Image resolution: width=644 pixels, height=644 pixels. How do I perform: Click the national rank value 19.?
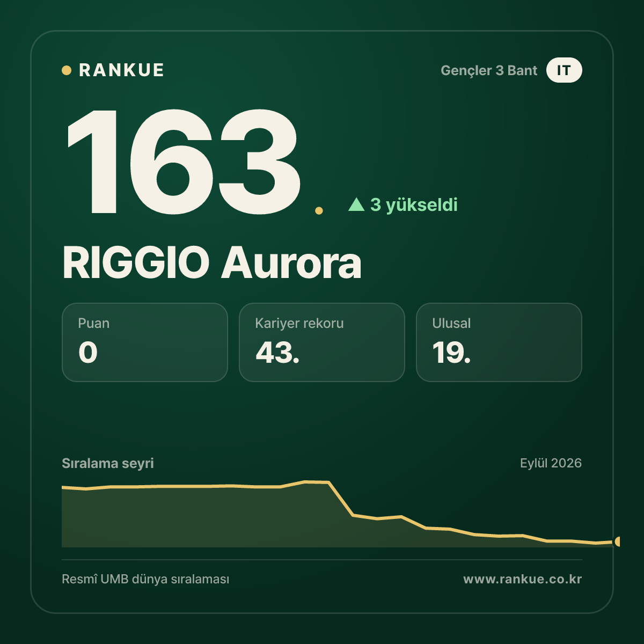pos(451,353)
